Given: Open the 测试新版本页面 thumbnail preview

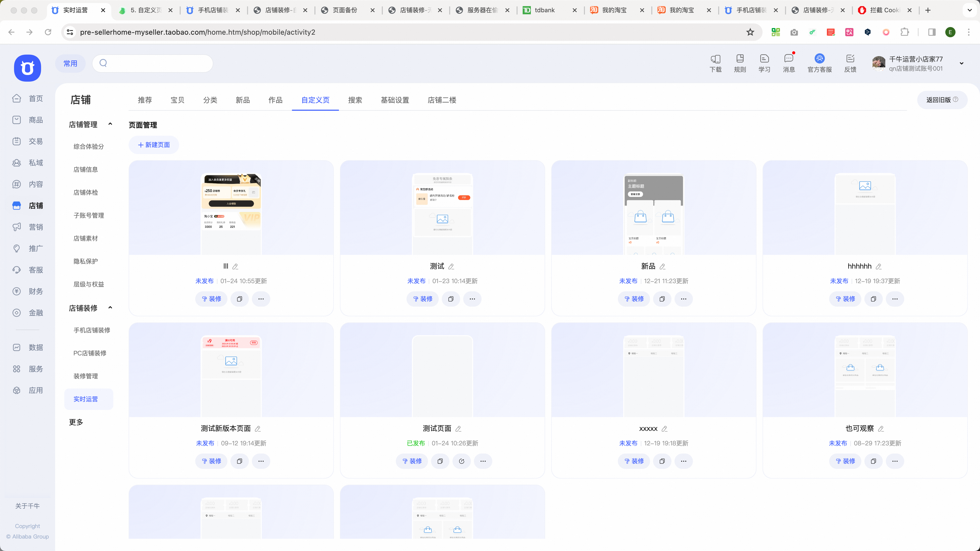Looking at the screenshot, I should pos(231,376).
